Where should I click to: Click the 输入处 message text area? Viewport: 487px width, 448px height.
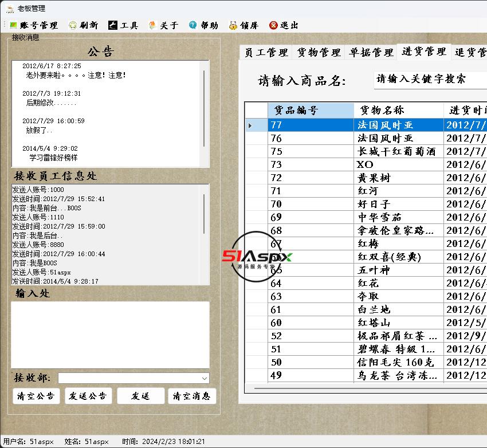110,335
